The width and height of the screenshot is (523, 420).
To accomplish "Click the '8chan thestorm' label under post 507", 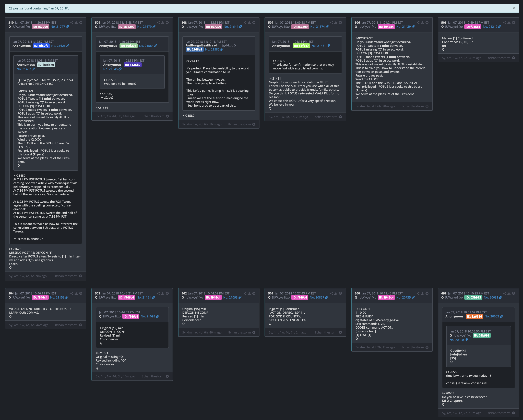I will tap(326, 117).
